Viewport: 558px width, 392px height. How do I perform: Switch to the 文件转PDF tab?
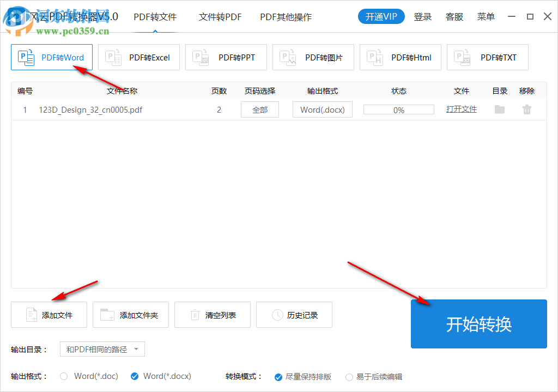pyautogui.click(x=220, y=17)
